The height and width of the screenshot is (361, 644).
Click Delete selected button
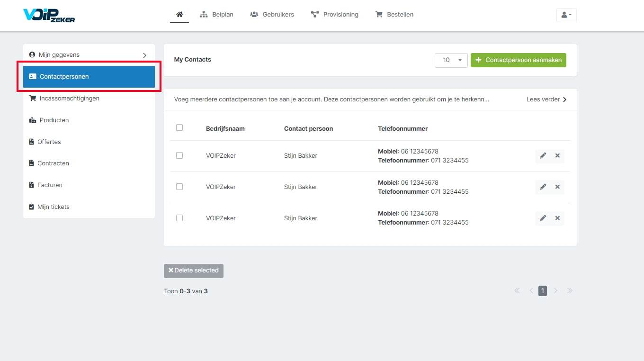(194, 271)
